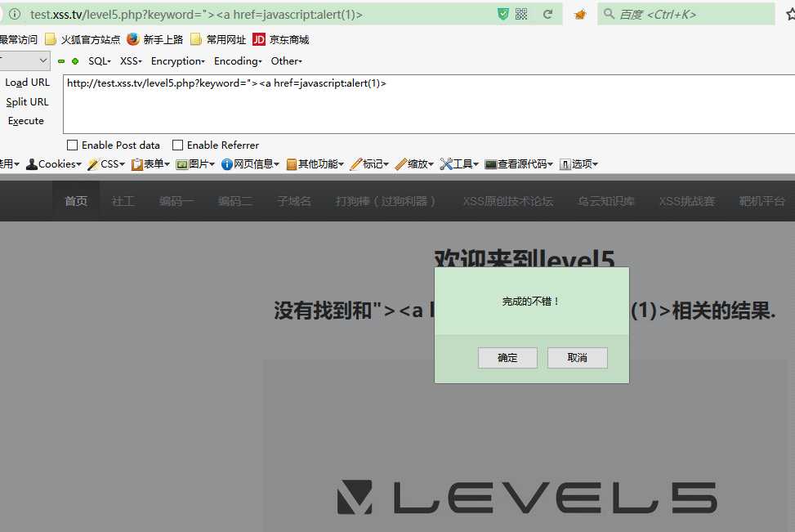Enable the Post data checkbox

[73, 145]
